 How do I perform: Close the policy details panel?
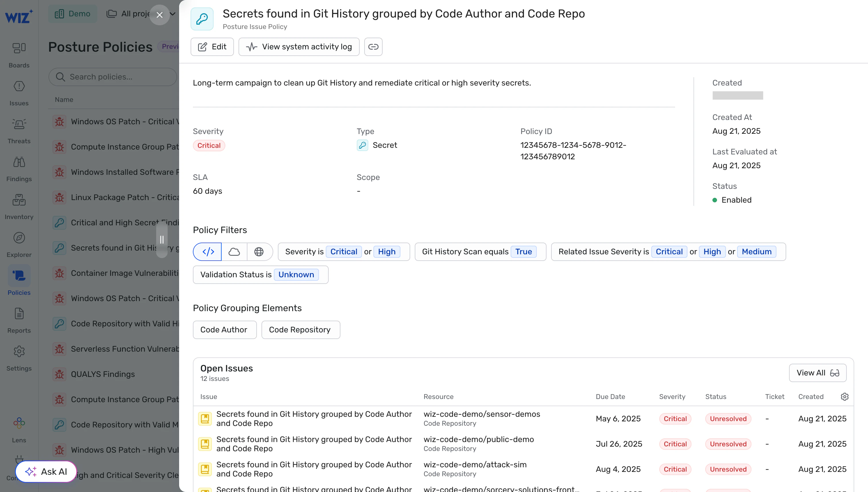pyautogui.click(x=160, y=15)
